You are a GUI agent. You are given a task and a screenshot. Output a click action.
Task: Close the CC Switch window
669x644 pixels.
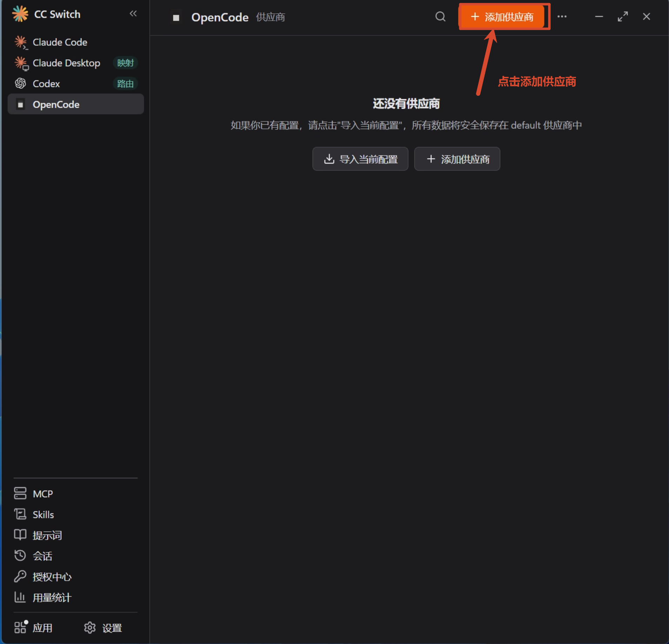pyautogui.click(x=646, y=16)
